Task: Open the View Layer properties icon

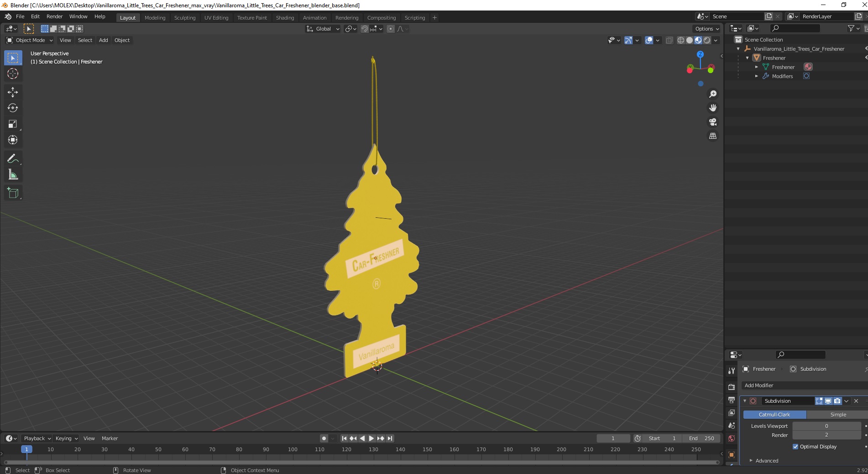Action: pyautogui.click(x=732, y=413)
